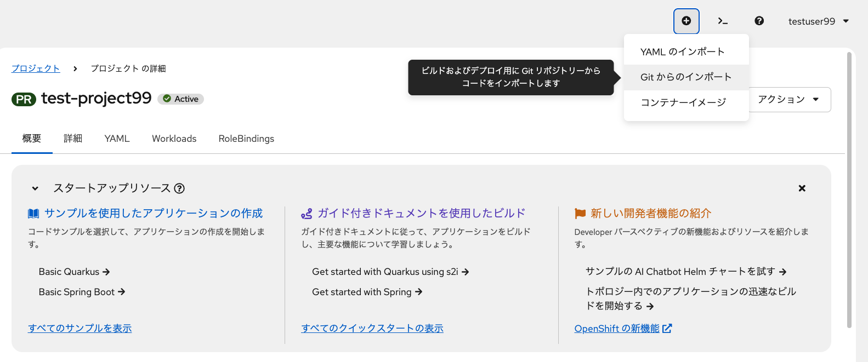This screenshot has height=362, width=868.
Task: Click すべてのクイックスタートの表示 link
Action: pyautogui.click(x=372, y=328)
